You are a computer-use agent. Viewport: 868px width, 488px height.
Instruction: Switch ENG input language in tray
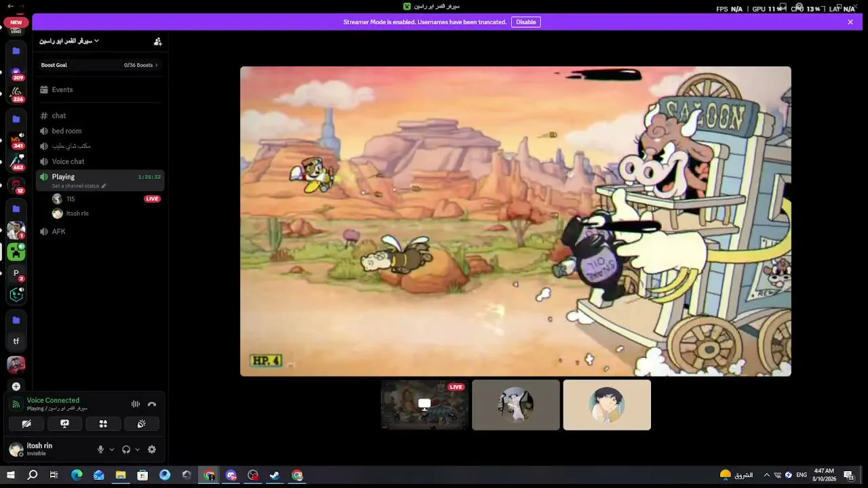pyautogui.click(x=802, y=475)
